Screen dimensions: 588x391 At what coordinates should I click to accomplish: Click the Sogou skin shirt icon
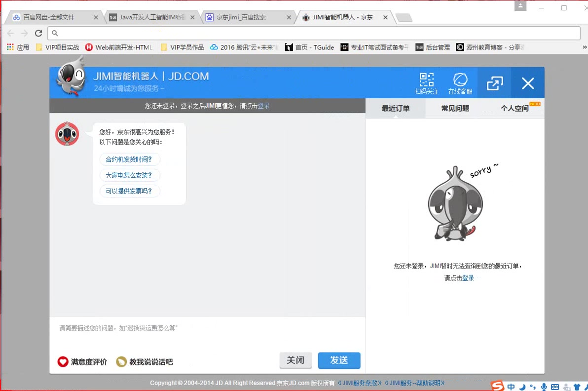[x=577, y=387]
